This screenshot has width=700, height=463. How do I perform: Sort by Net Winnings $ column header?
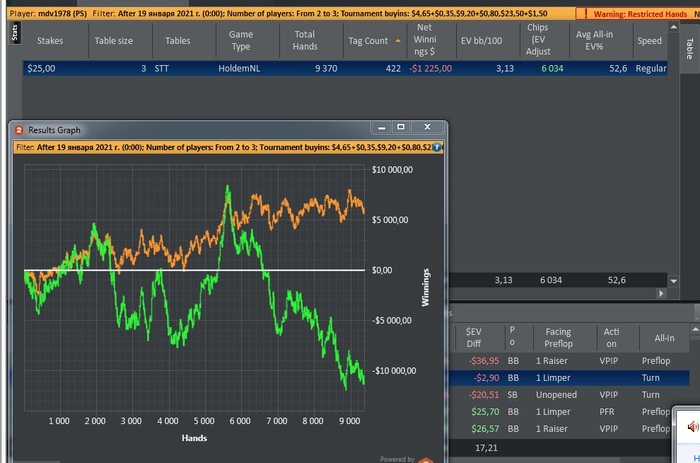coord(425,40)
